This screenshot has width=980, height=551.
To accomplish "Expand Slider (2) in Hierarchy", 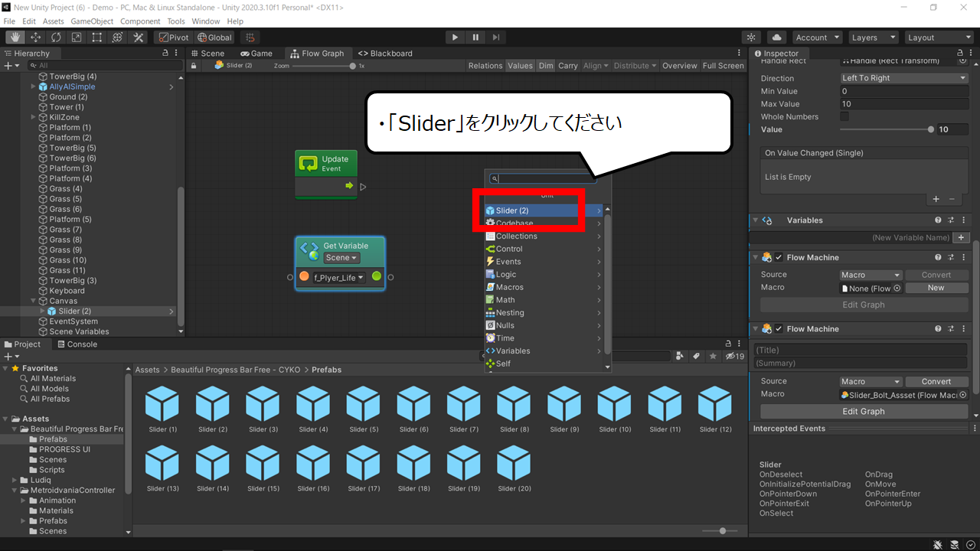I will [x=43, y=311].
